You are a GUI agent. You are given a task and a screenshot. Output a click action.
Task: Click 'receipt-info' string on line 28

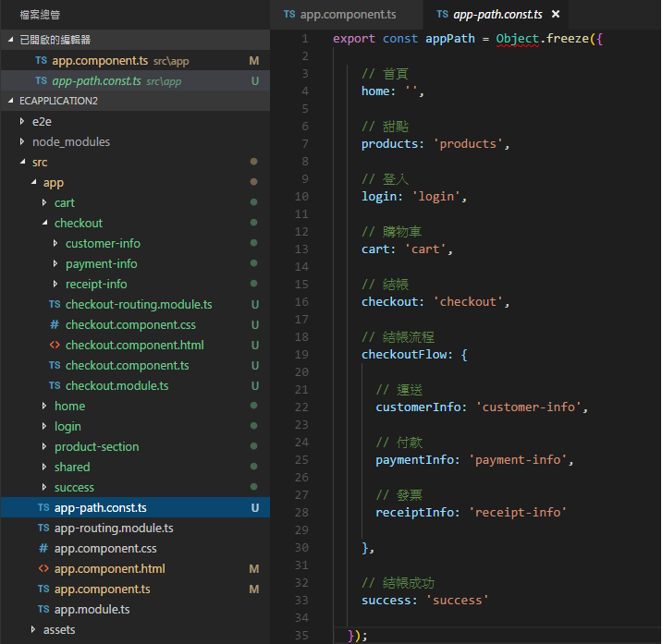[518, 512]
